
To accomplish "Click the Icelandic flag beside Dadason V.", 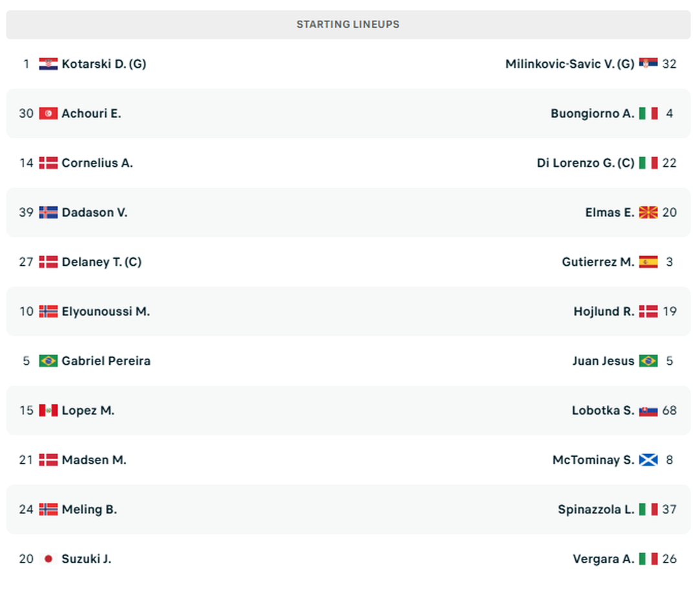I will 48,212.
